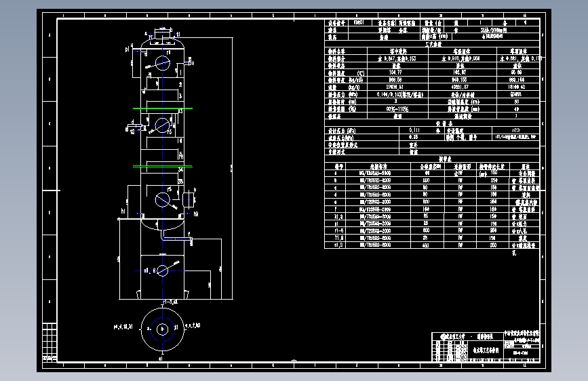Viewport: 588px width, 381px height.
Task: Click the p1 label beside the column top
Action: (x=128, y=49)
